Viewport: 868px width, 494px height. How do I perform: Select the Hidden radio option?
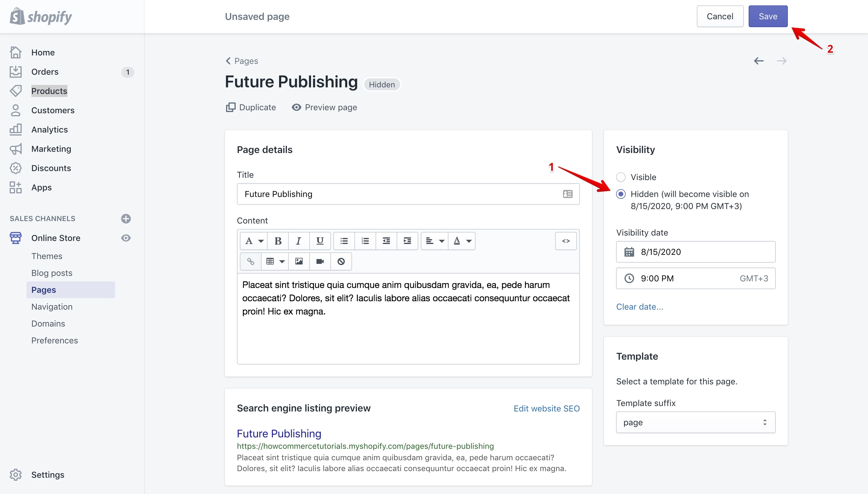(x=621, y=194)
